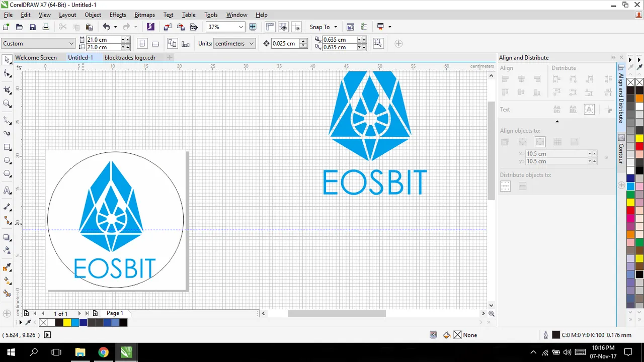Select the Interactive Fill tool

coord(7,281)
